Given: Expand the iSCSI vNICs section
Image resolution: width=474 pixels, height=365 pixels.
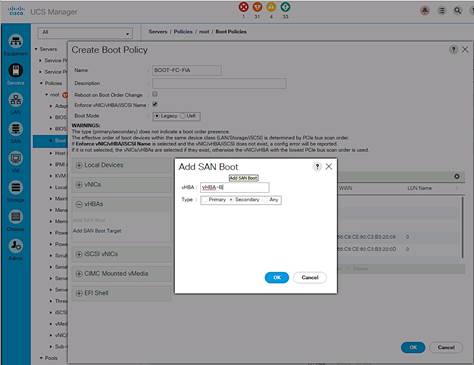Looking at the screenshot, I should [79, 254].
